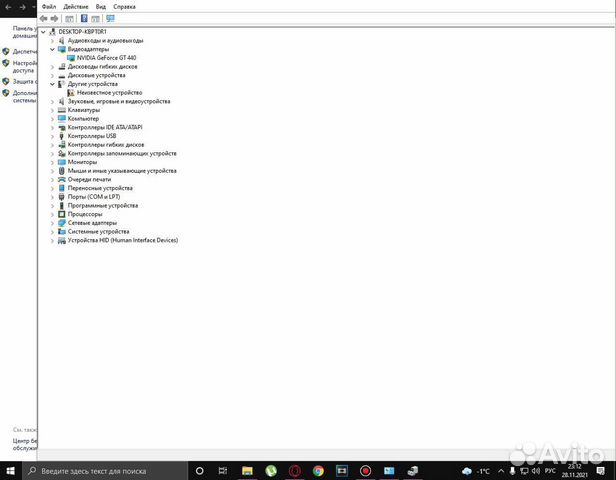Screen dimensions: 616x480
Task: Open the Действие menu
Action: (75, 6)
